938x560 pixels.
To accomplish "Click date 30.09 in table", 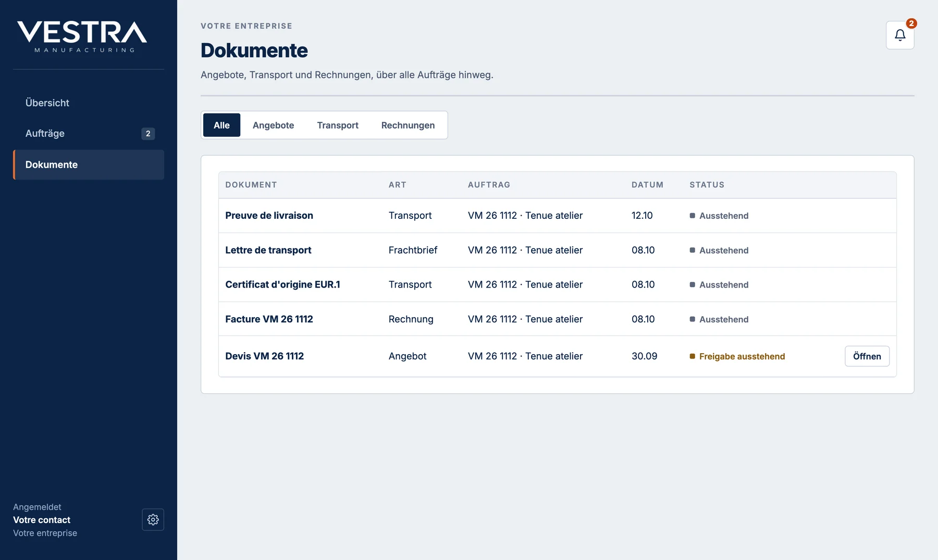I will point(645,356).
